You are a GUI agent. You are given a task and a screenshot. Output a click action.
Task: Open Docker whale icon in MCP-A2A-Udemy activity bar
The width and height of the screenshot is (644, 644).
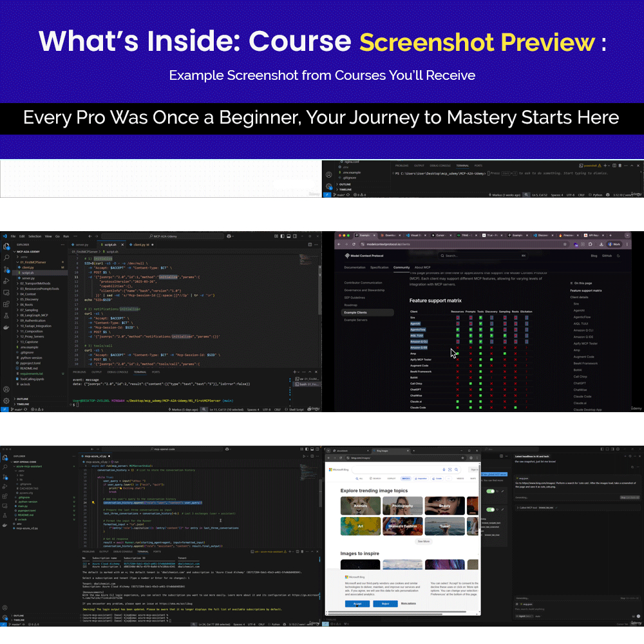[x=6, y=327]
